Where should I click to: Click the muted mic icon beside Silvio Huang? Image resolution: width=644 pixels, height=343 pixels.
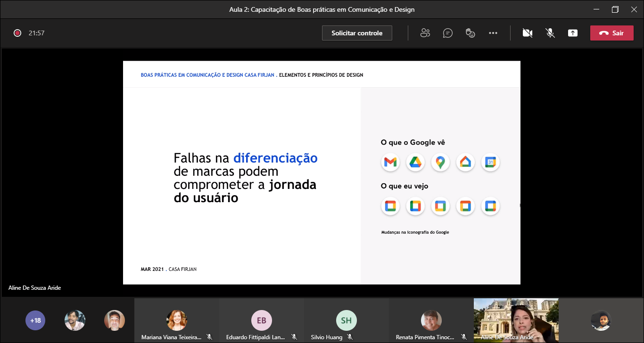[350, 337]
